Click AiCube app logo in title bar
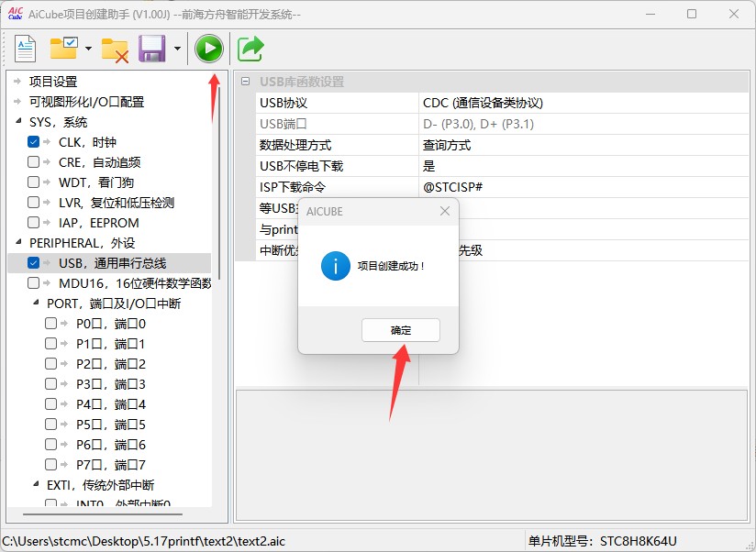This screenshot has width=756, height=552. [x=16, y=14]
